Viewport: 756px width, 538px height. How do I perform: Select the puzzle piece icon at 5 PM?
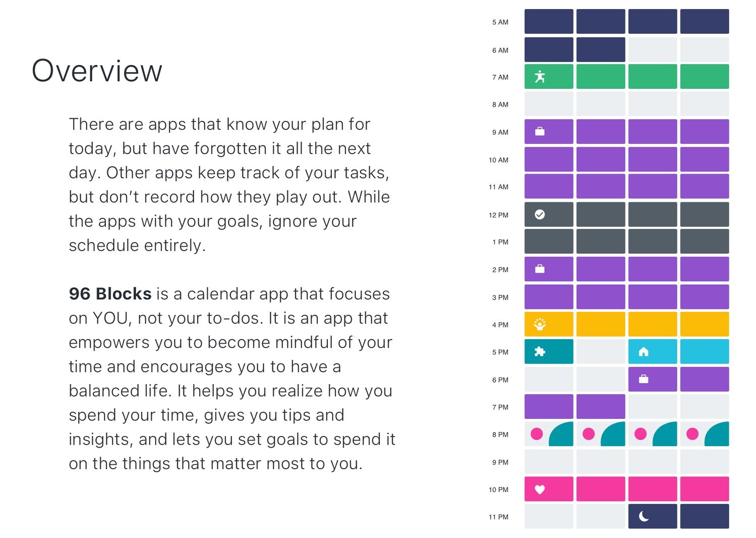(540, 352)
